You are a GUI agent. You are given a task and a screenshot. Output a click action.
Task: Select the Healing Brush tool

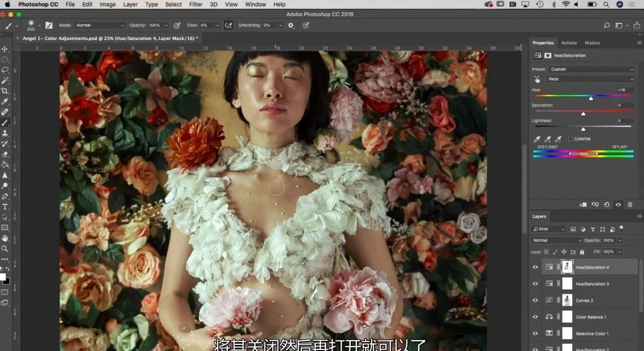5,112
